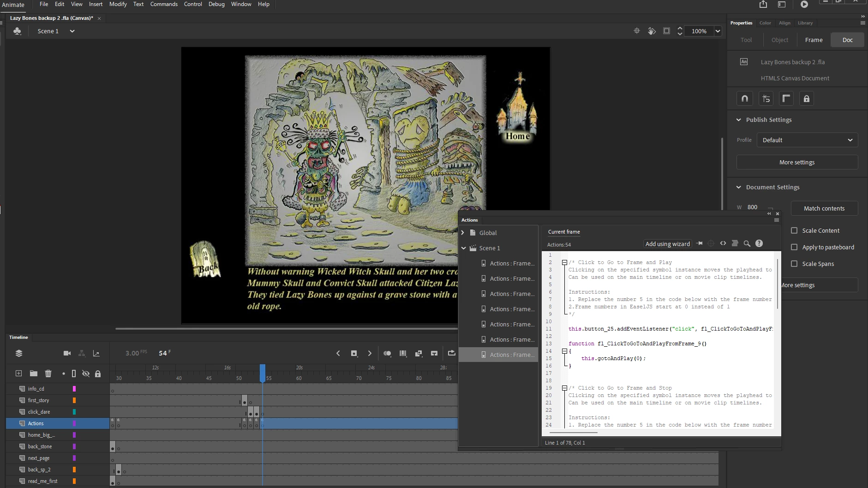Screen dimensions: 868x488
Task: Click the delete layer trash icon
Action: click(x=48, y=374)
